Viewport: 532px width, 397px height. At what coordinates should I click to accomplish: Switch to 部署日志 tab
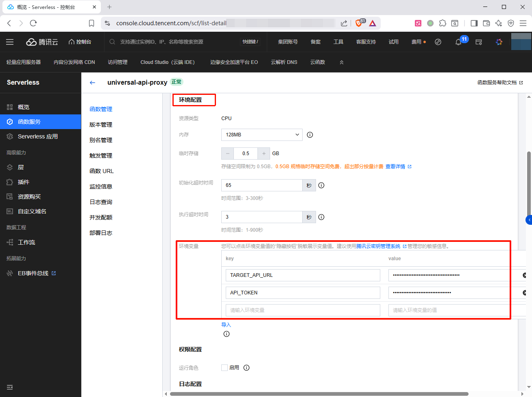101,233
